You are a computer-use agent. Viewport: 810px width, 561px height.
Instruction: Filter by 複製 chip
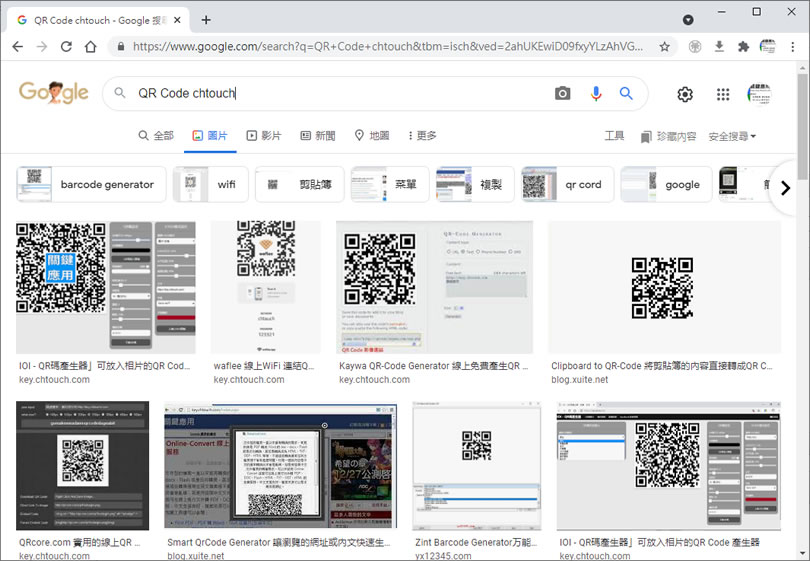tap(475, 184)
